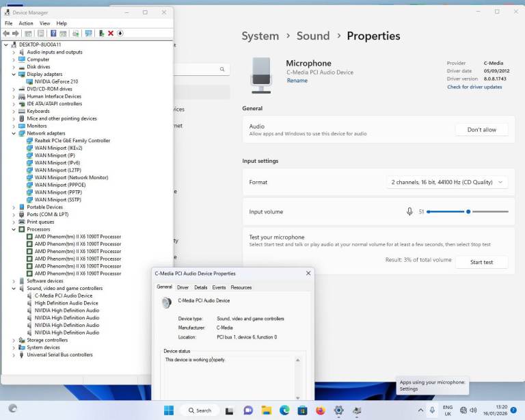This screenshot has height=420, width=525.
Task: Click the Back arrow in the Device Manager toolbar
Action: click(x=6, y=33)
